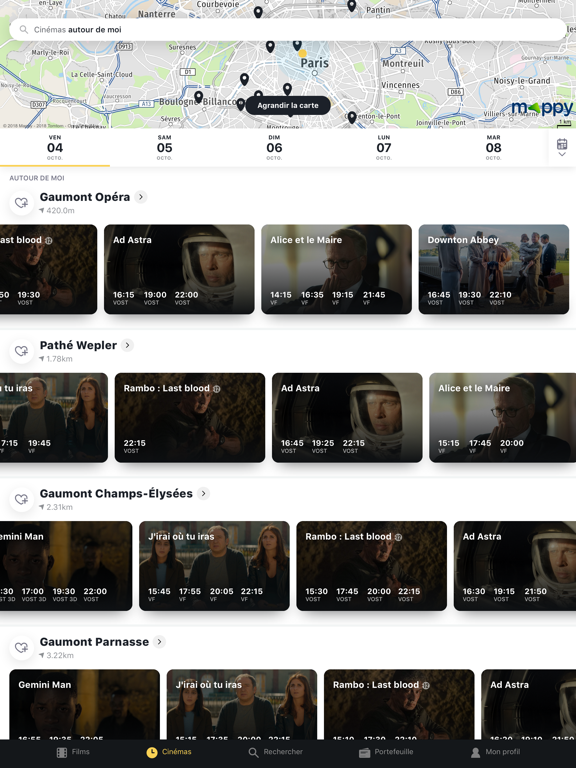
Task: Open Alice et le Maire card at Gaumont Opéra
Action: pyautogui.click(x=336, y=269)
